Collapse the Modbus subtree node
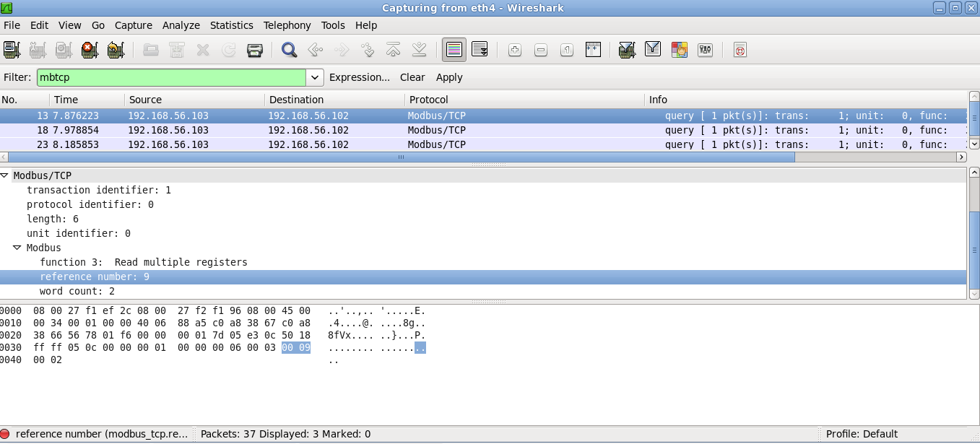This screenshot has height=444, width=980. [x=18, y=248]
